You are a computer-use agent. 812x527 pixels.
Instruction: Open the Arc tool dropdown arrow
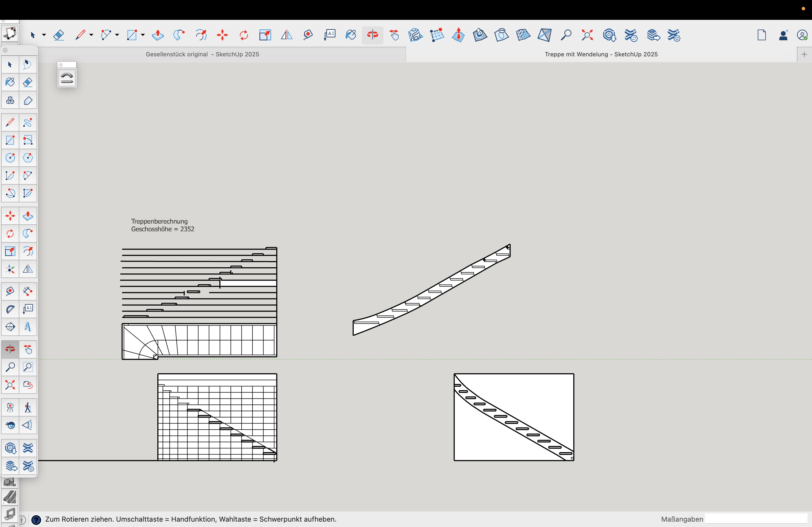coord(117,35)
